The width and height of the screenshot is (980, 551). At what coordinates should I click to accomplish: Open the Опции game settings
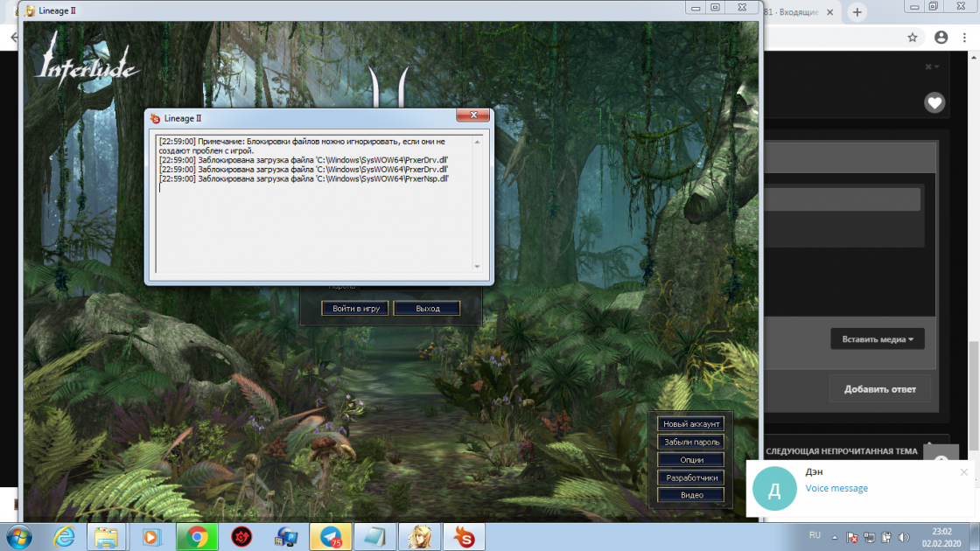click(691, 460)
